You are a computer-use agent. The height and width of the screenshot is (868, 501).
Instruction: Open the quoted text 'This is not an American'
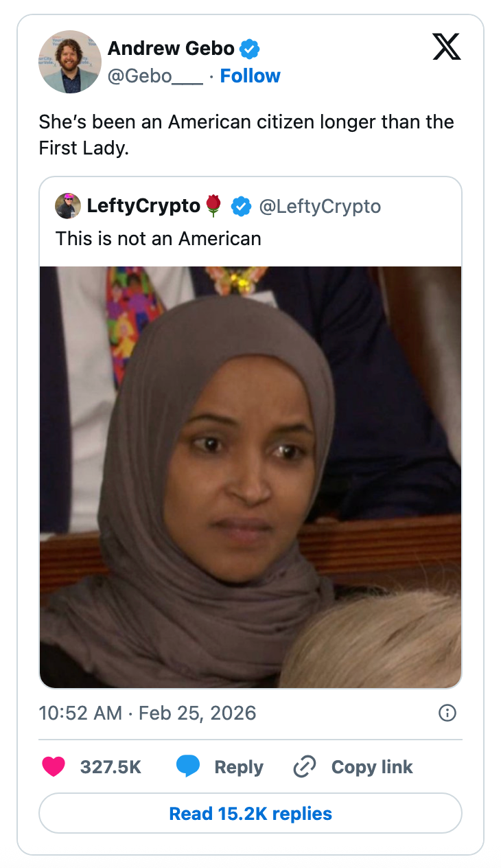(x=159, y=238)
